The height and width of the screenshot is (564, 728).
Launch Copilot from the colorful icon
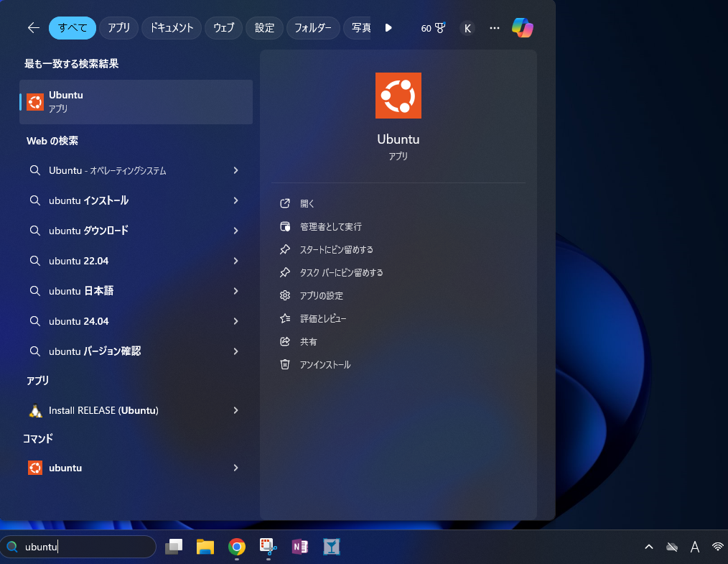[x=523, y=28]
